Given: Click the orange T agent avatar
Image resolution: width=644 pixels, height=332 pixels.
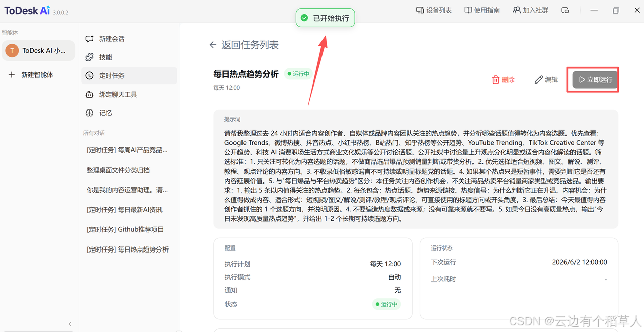Looking at the screenshot, I should pos(12,51).
